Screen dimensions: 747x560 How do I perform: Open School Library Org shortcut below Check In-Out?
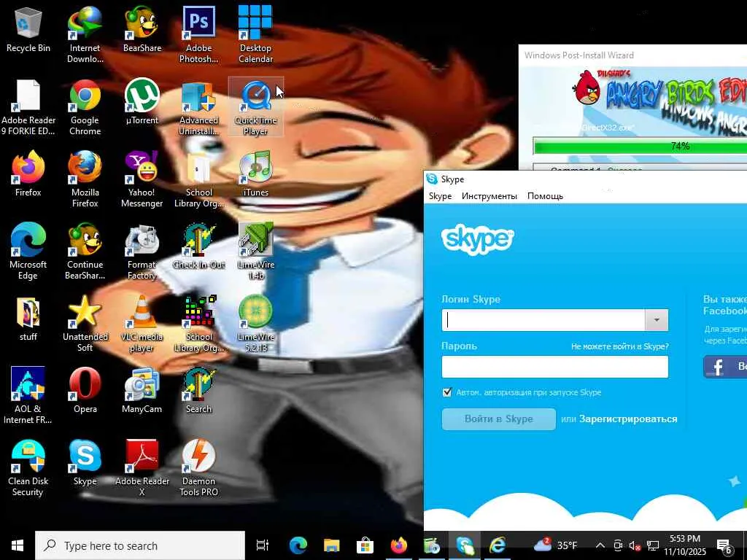(198, 323)
